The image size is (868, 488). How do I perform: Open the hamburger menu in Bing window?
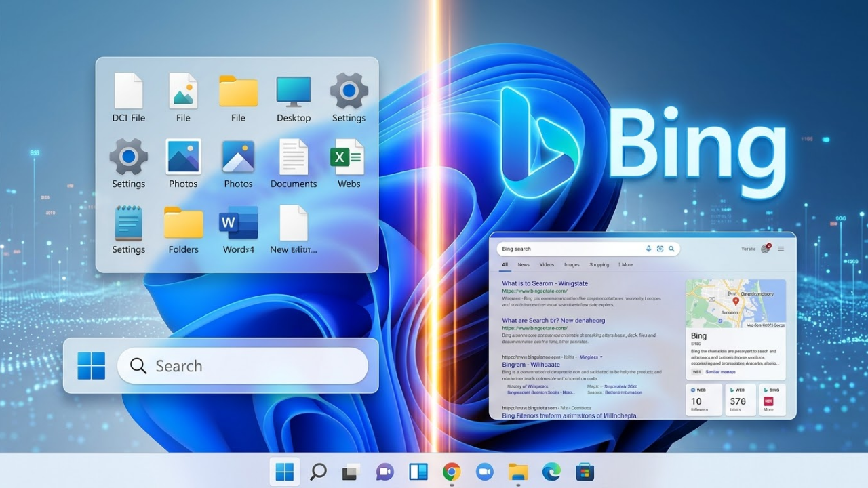tap(781, 249)
